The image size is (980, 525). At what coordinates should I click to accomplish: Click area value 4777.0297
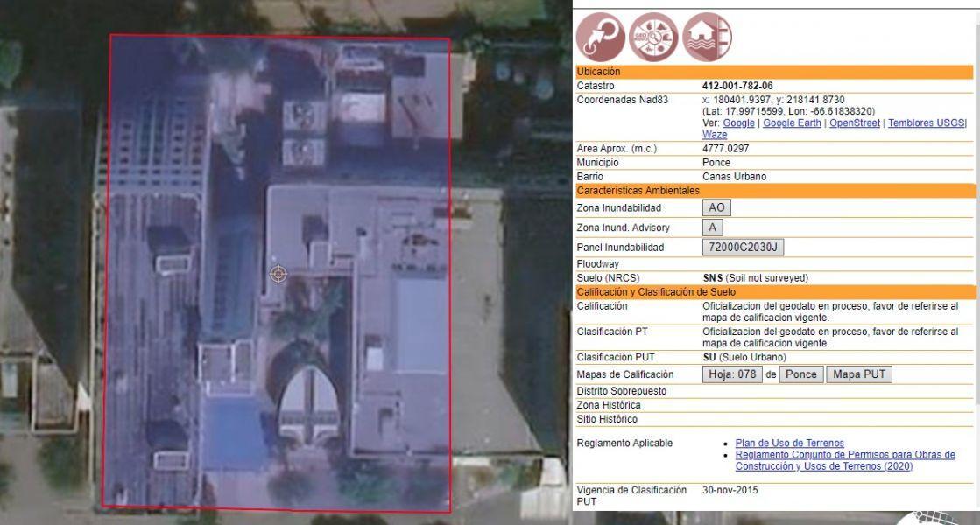(725, 149)
